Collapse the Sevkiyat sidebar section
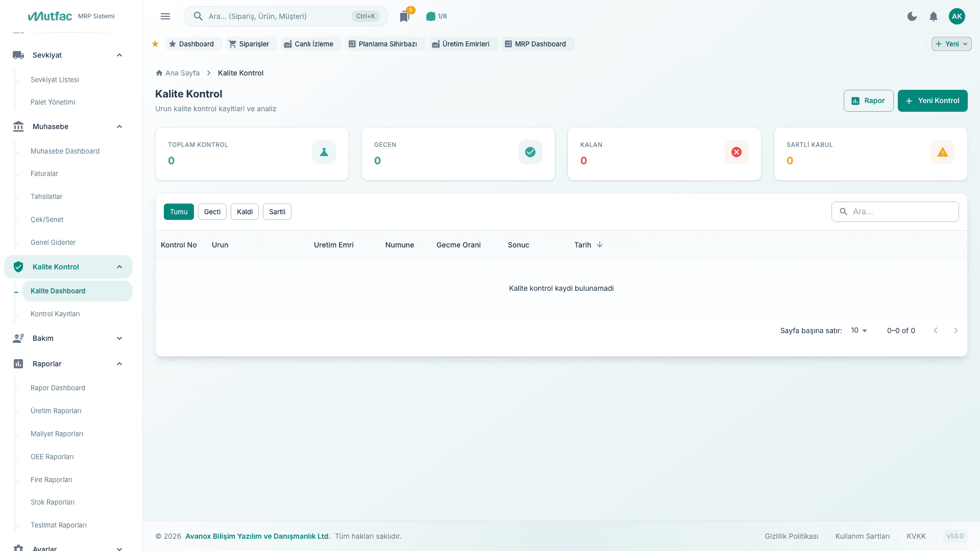 119,55
